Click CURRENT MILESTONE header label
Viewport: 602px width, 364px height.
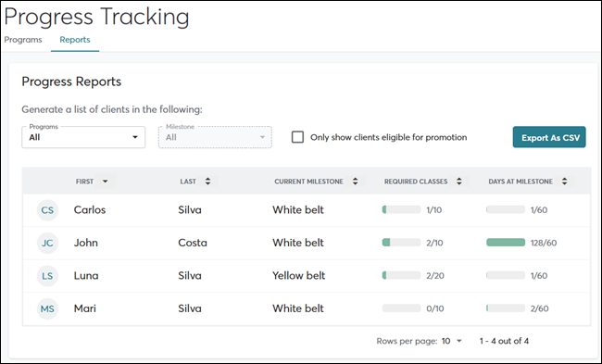[x=308, y=182]
